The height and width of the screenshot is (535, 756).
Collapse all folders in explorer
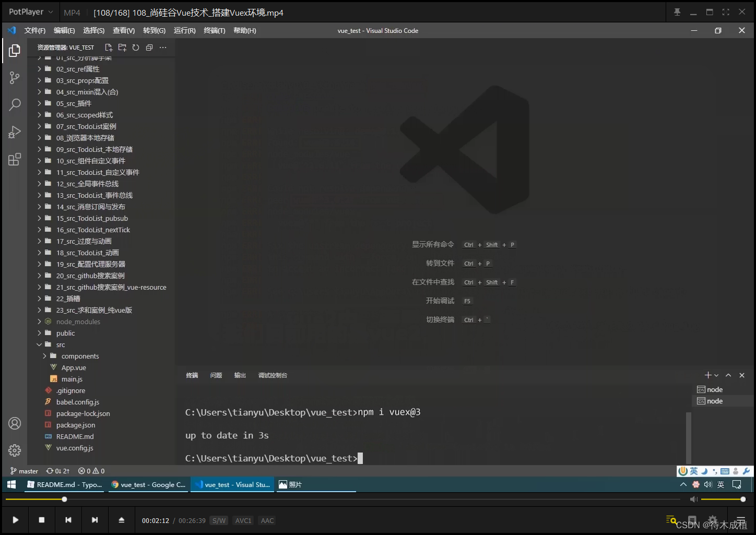tap(149, 47)
